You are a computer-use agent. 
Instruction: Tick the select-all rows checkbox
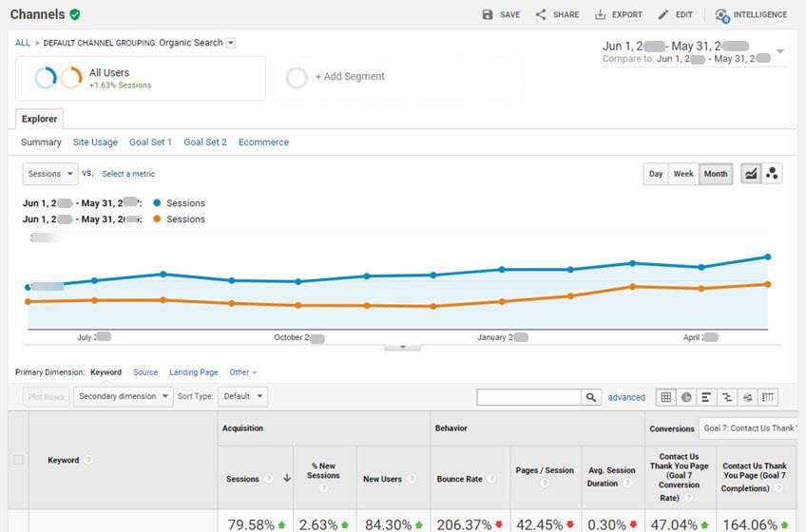(x=18, y=460)
